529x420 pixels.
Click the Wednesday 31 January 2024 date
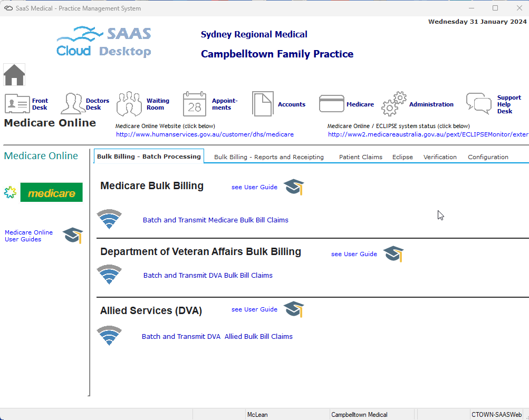pyautogui.click(x=477, y=22)
